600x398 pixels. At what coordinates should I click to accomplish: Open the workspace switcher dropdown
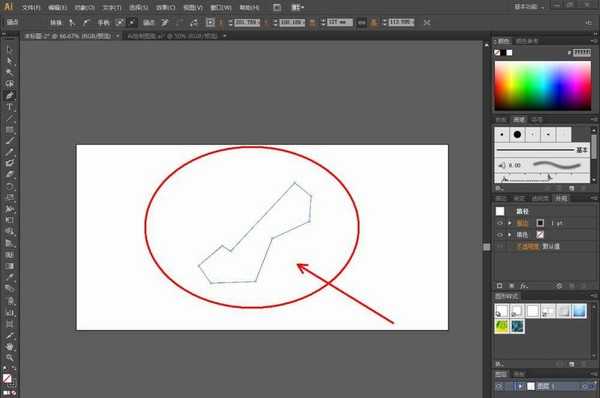[x=530, y=7]
